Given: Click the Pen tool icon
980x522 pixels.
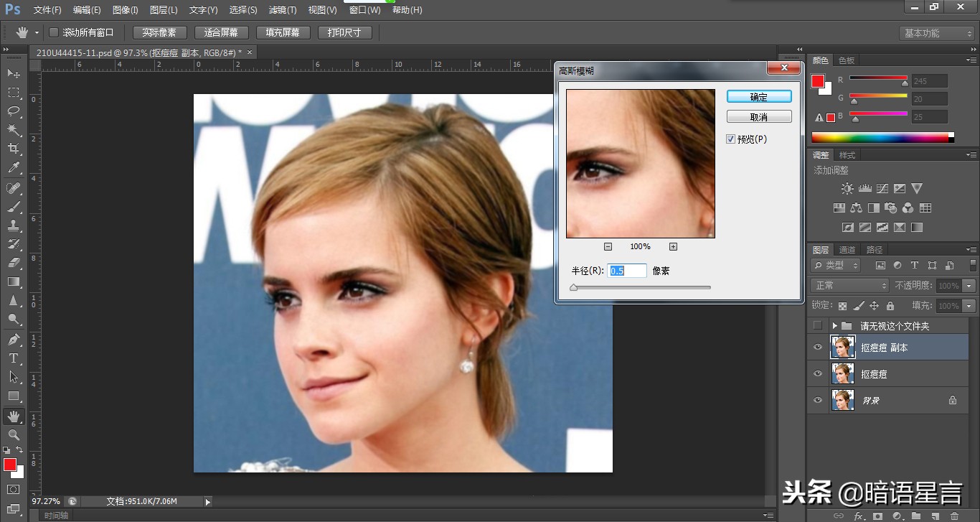Looking at the screenshot, I should pos(14,339).
